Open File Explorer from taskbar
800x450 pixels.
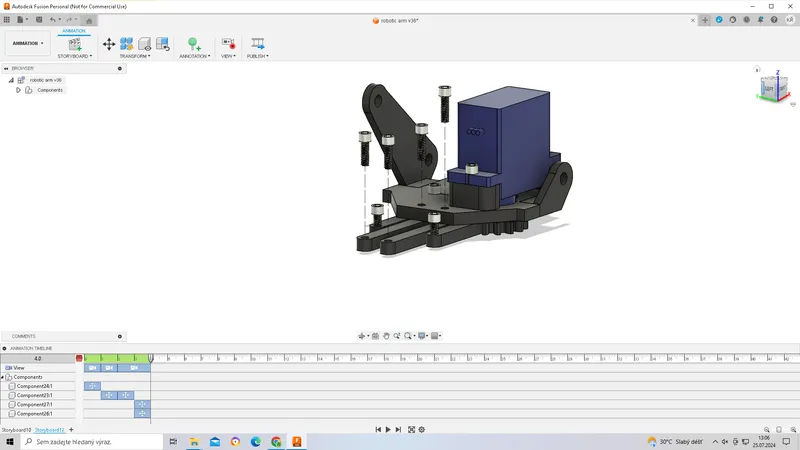tap(194, 442)
